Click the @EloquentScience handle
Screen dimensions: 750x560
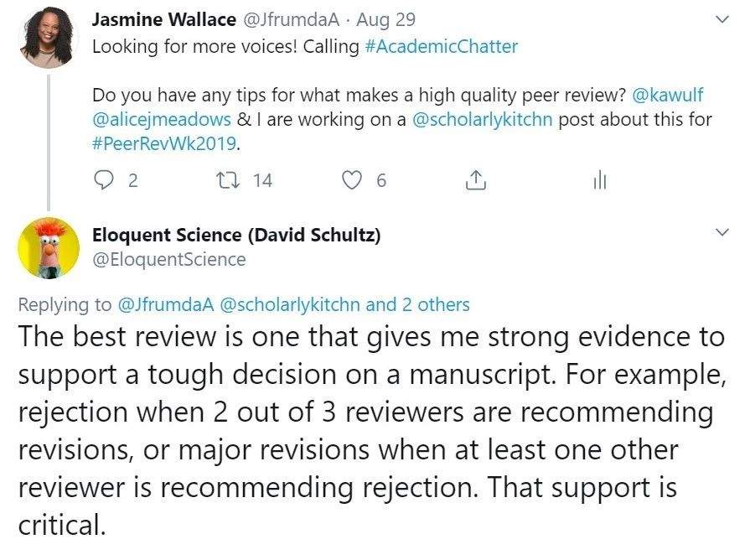pos(168,259)
